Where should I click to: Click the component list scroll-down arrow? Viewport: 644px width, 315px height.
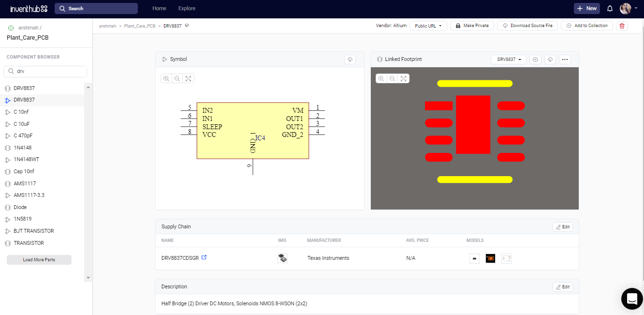pyautogui.click(x=88, y=278)
